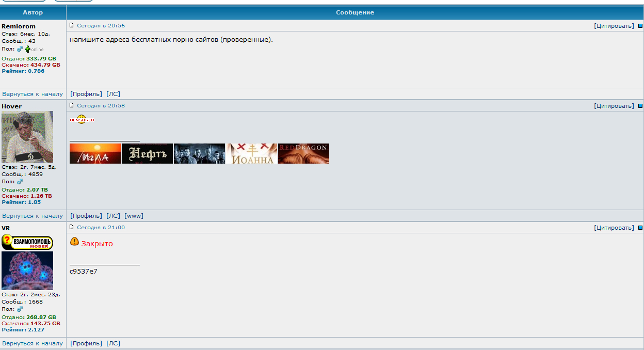Send Remiorom a private message via ЛС
This screenshot has width=644, height=350.
pos(113,94)
